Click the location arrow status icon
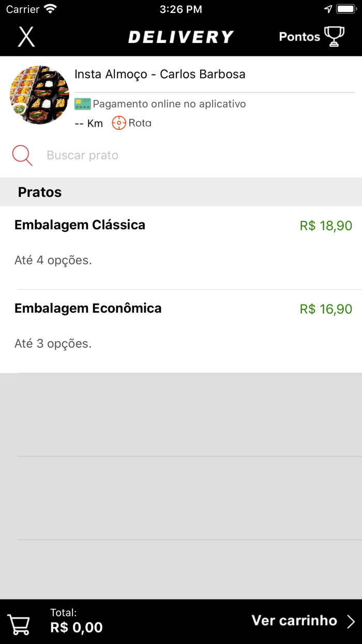The height and width of the screenshot is (644, 362). [x=328, y=9]
